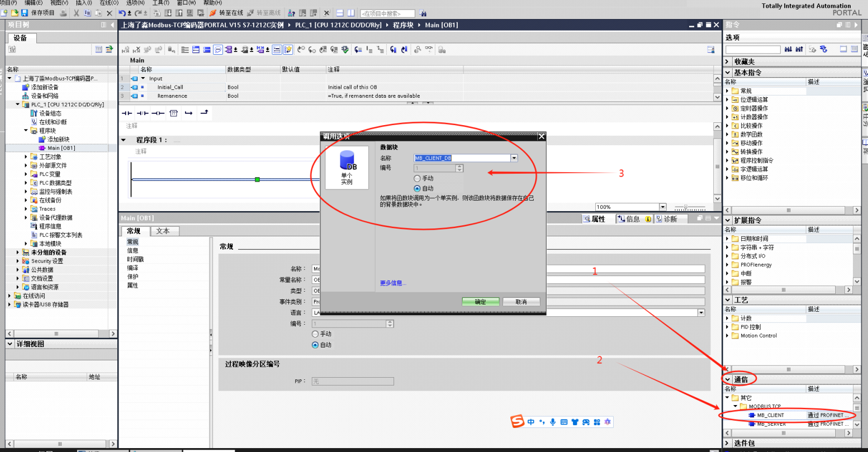Click the 编号 number stepper in dialog
The height and width of the screenshot is (452, 868).
[x=459, y=168]
